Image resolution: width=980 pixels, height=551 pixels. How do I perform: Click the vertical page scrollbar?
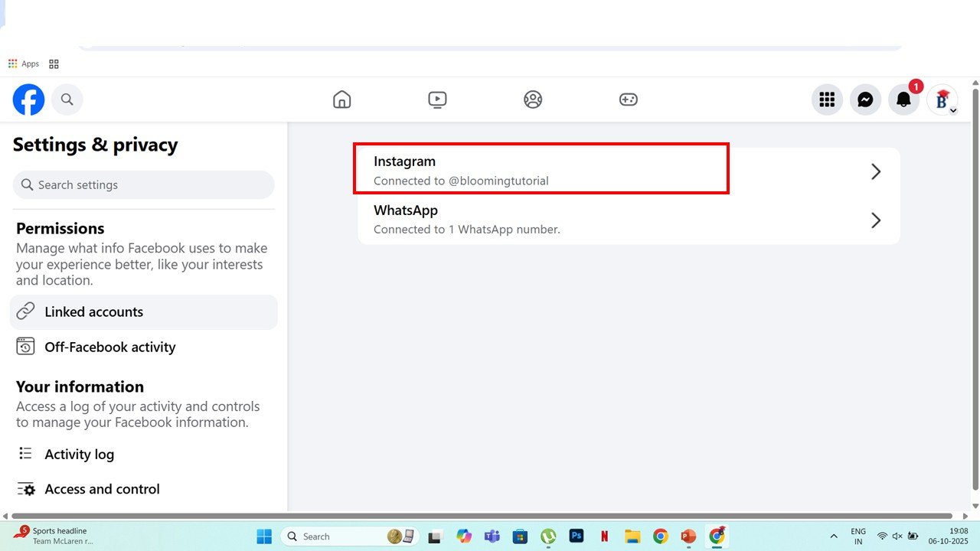(x=975, y=291)
